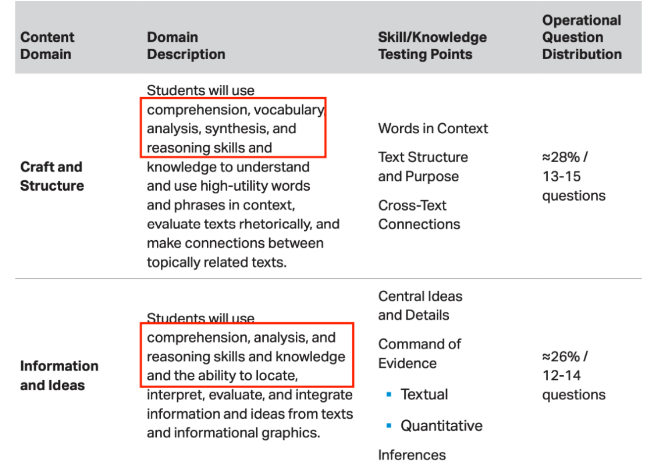The width and height of the screenshot is (656, 468).
Task: Click the Content Domain column header
Action: (x=47, y=46)
